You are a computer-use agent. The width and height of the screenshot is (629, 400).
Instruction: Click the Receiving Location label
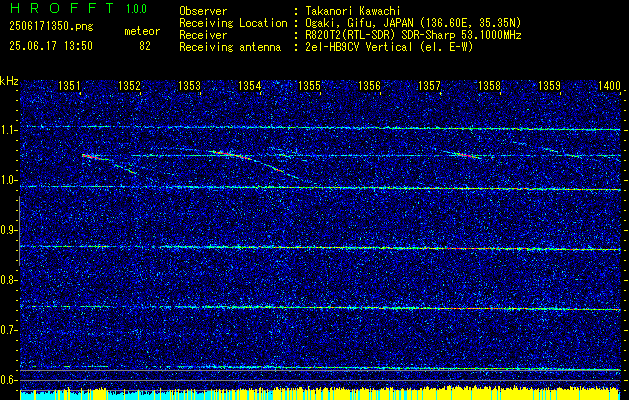(x=233, y=23)
